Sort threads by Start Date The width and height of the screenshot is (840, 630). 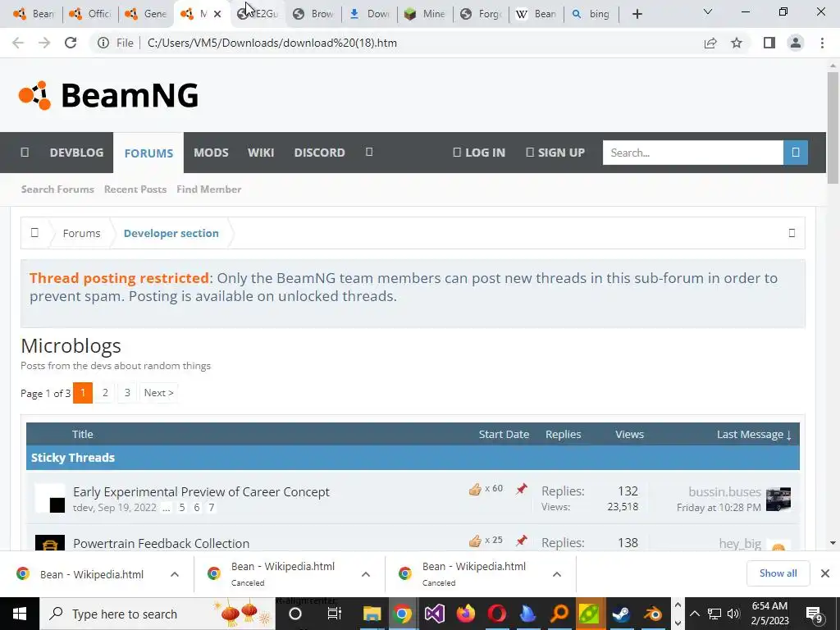[504, 435]
